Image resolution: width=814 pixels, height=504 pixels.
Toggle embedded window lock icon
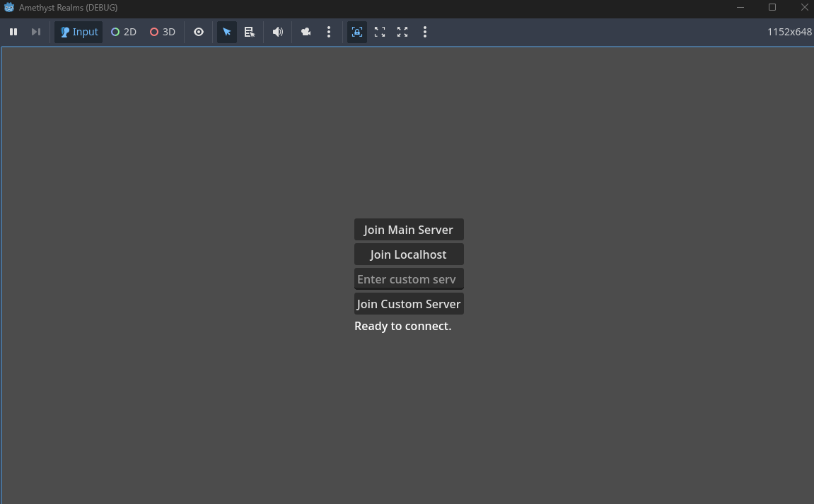357,33
